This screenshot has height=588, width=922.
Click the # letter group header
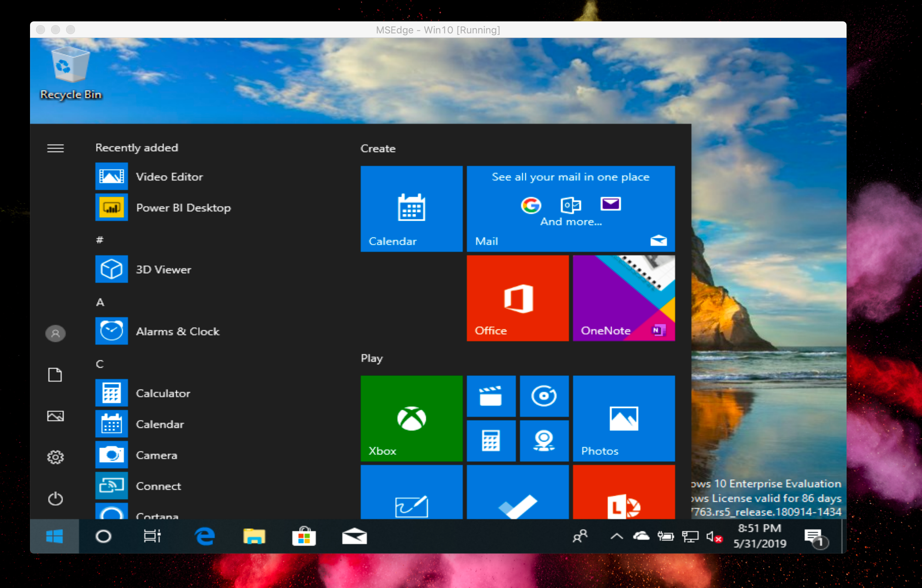99,240
